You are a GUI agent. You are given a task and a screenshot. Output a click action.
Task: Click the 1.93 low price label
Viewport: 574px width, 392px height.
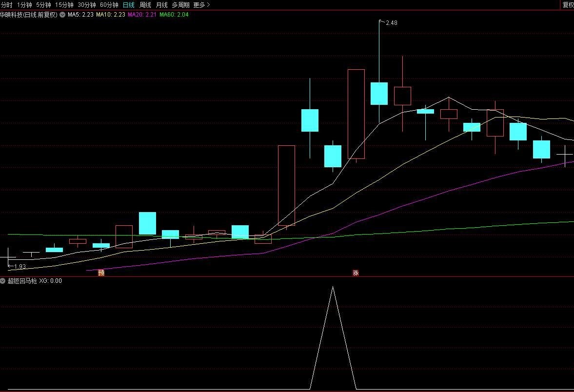pyautogui.click(x=20, y=267)
